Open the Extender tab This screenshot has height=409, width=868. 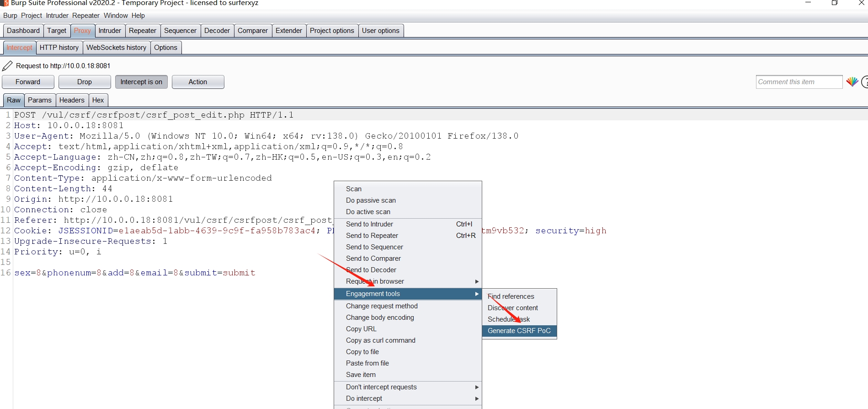pos(289,31)
